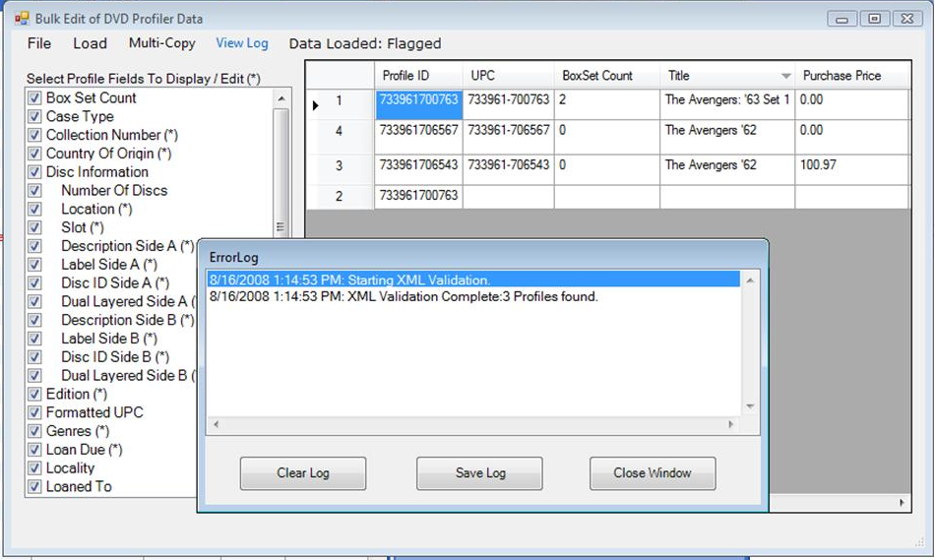
Task: Click the UPC column header
Action: coord(509,75)
